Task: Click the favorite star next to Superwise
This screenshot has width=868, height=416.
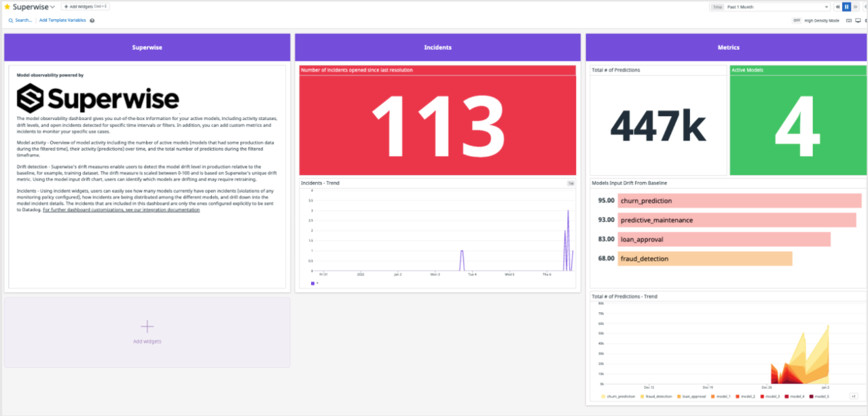Action: [x=7, y=7]
